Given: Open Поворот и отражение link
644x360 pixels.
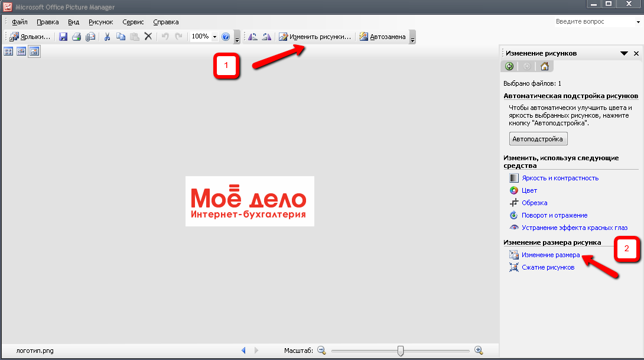Looking at the screenshot, I should [x=554, y=215].
